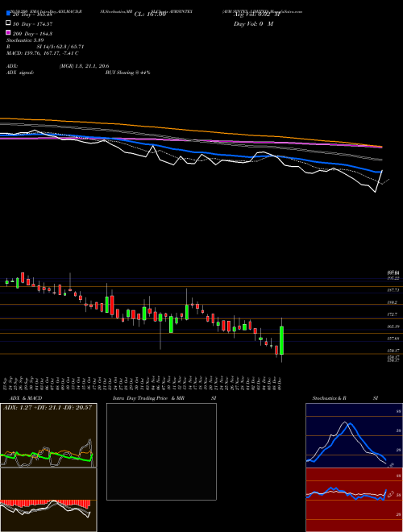The height and width of the screenshot is (532, 403).
Task: Click the last large green candlestick
Action: pos(281,340)
